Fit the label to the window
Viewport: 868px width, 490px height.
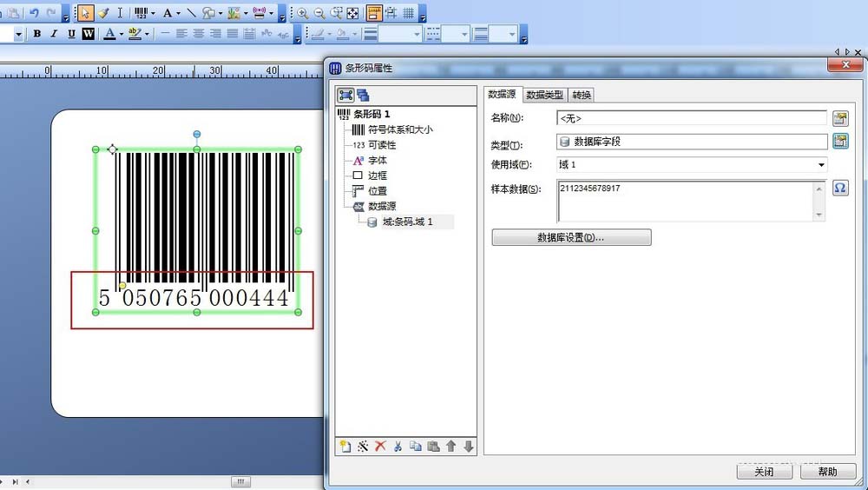tap(352, 13)
